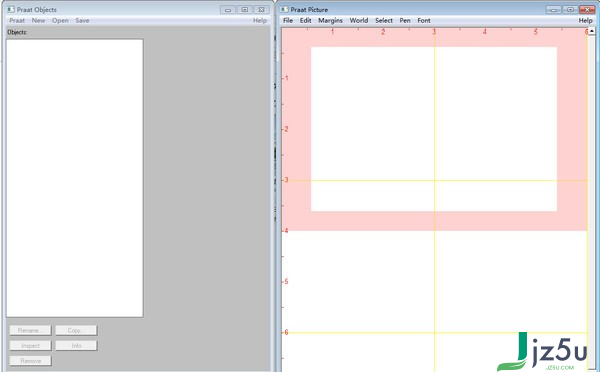The image size is (600, 372).
Task: Maximize the Praat Picture window
Action: (x=570, y=10)
